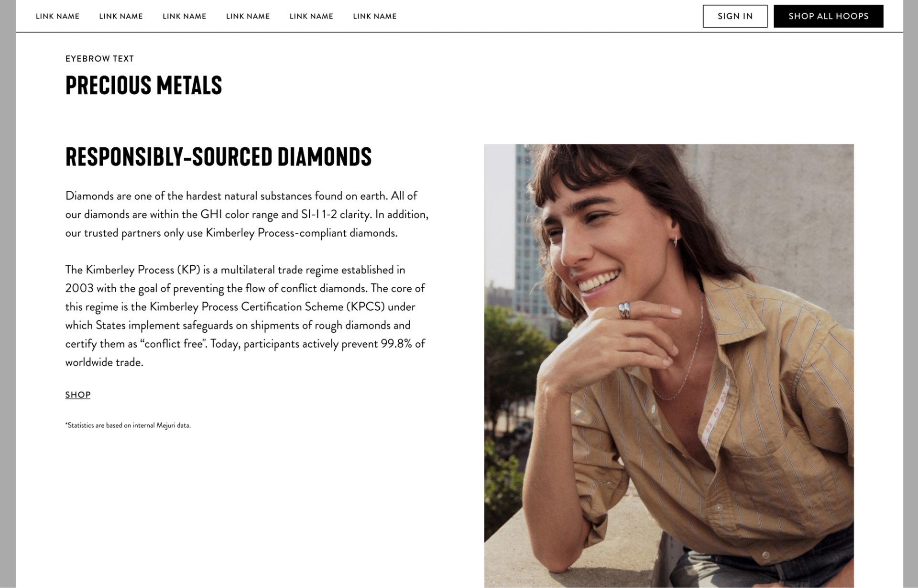Click the paragraph about GHI color range

(x=247, y=214)
